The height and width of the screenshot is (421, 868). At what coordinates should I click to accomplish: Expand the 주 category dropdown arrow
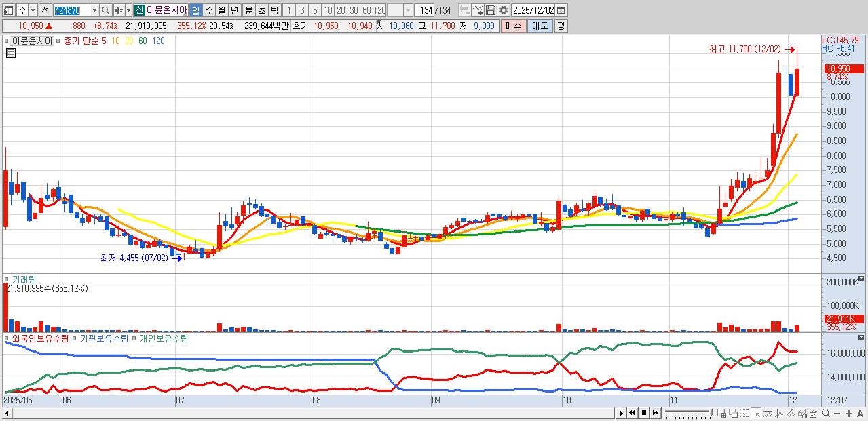pos(33,10)
